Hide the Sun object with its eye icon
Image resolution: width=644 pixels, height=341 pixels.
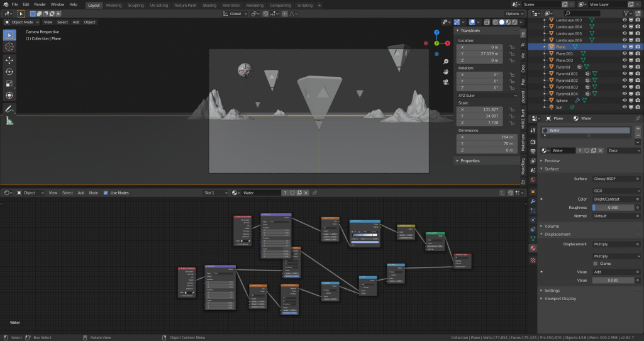(x=625, y=108)
